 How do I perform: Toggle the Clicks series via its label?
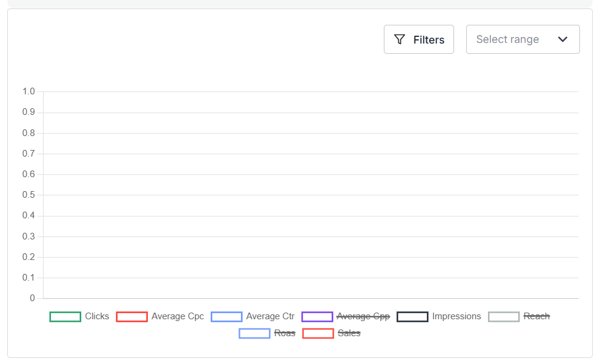click(x=97, y=316)
